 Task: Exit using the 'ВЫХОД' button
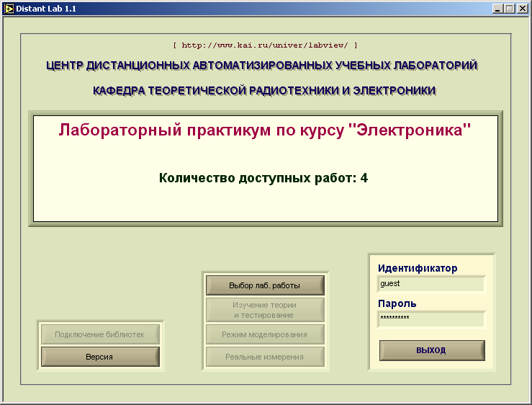(432, 350)
